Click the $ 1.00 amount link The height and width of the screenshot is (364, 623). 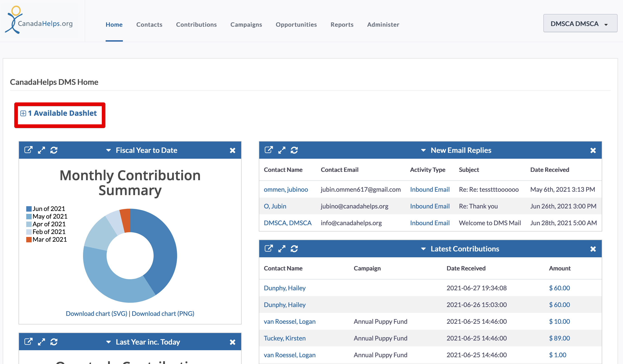pyautogui.click(x=557, y=355)
